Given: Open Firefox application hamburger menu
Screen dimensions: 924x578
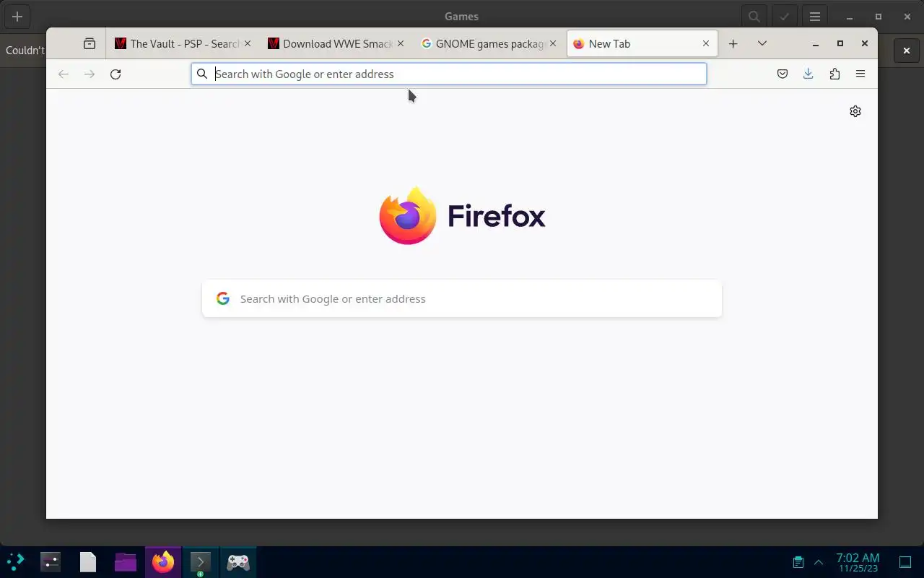Looking at the screenshot, I should (860, 74).
